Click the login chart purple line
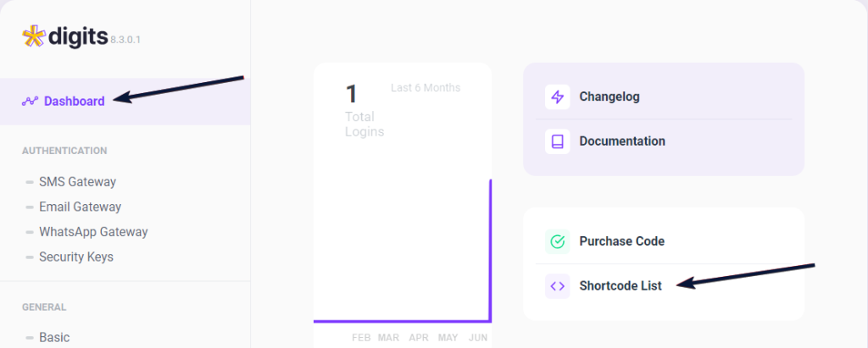Screen dimensions: 868x348 [403, 321]
